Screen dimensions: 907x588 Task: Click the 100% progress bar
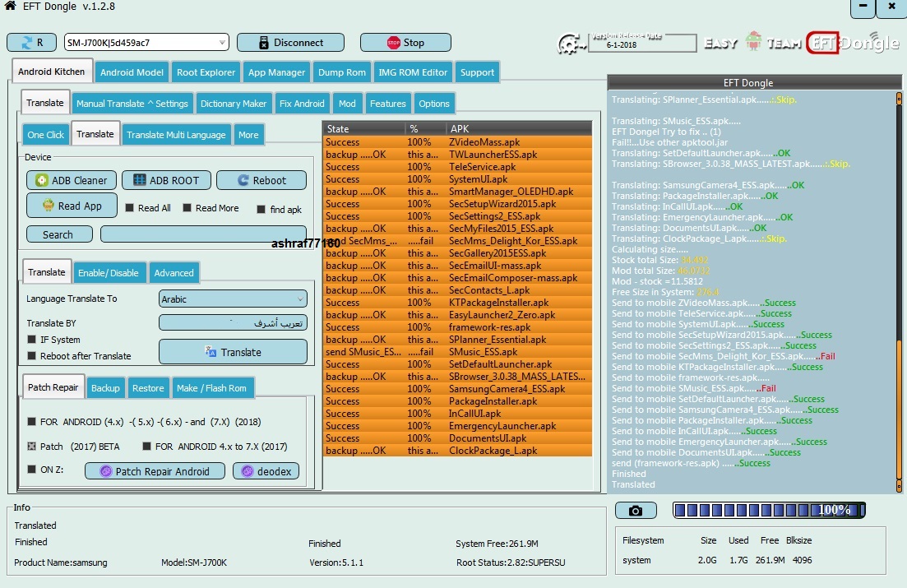[769, 510]
